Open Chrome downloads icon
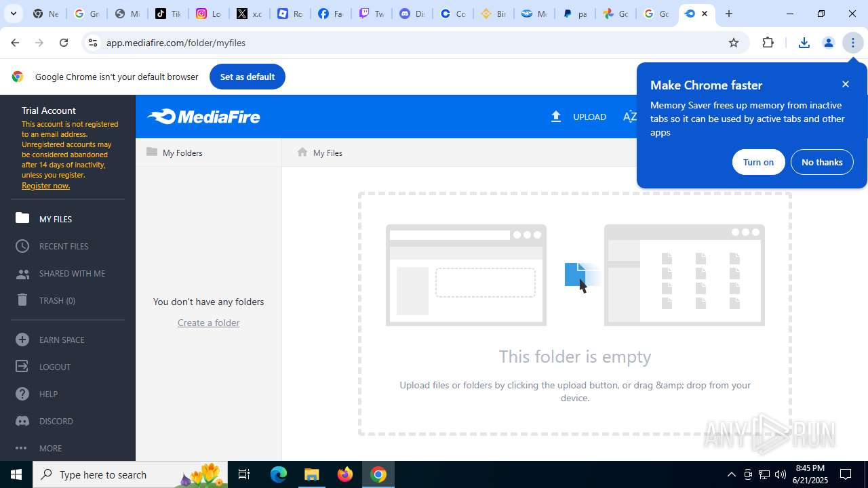 click(x=804, y=43)
